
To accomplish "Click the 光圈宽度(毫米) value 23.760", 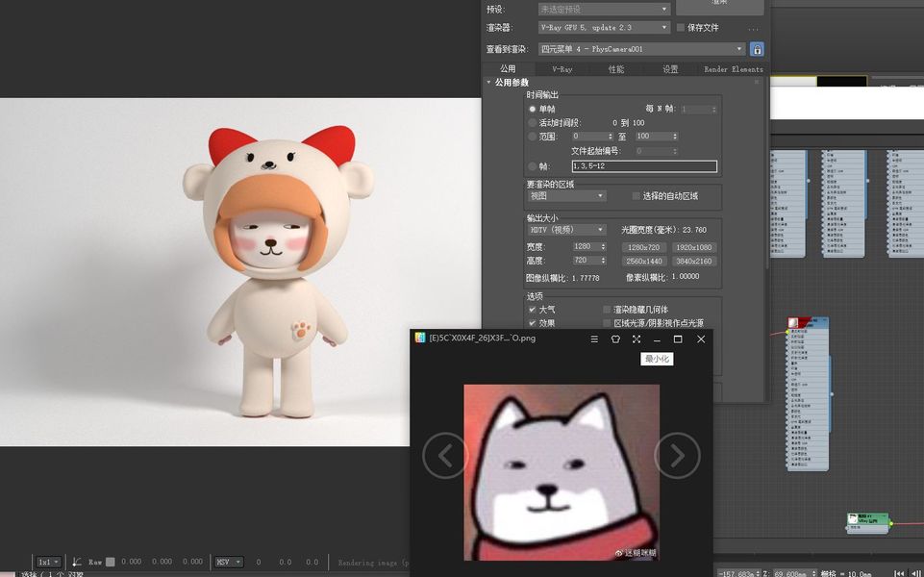I will coord(694,230).
